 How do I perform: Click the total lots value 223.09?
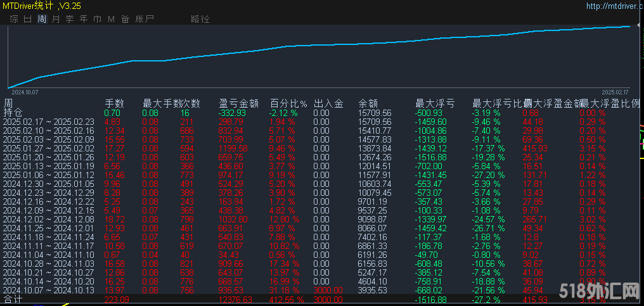click(x=117, y=300)
